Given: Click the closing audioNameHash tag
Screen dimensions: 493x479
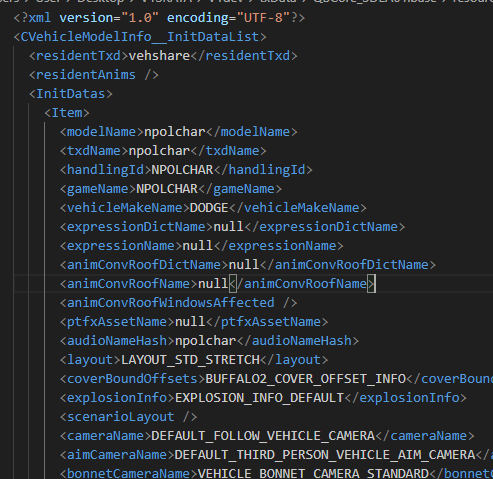Looking at the screenshot, I should pyautogui.click(x=298, y=341).
